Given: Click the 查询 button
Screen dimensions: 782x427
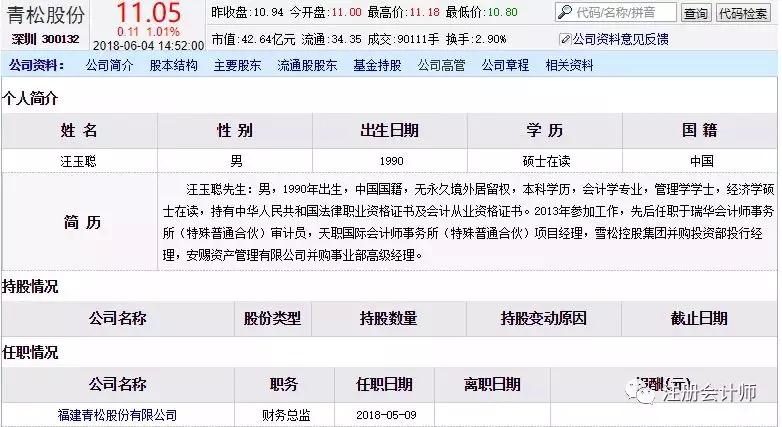Looking at the screenshot, I should 696,13.
